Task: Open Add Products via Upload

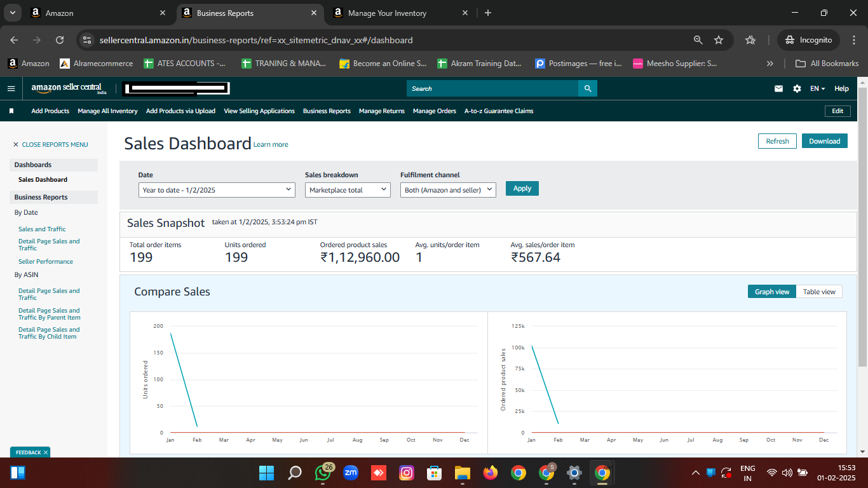Action: [x=180, y=111]
